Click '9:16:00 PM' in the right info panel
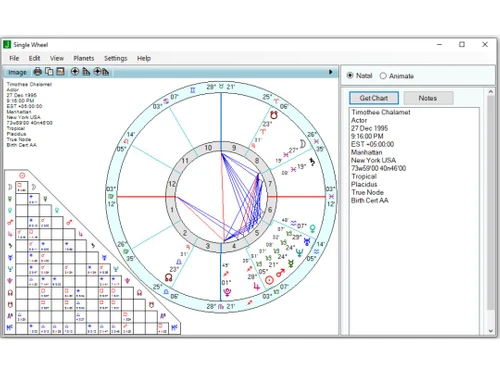Image resolution: width=500 pixels, height=375 pixels. point(367,136)
